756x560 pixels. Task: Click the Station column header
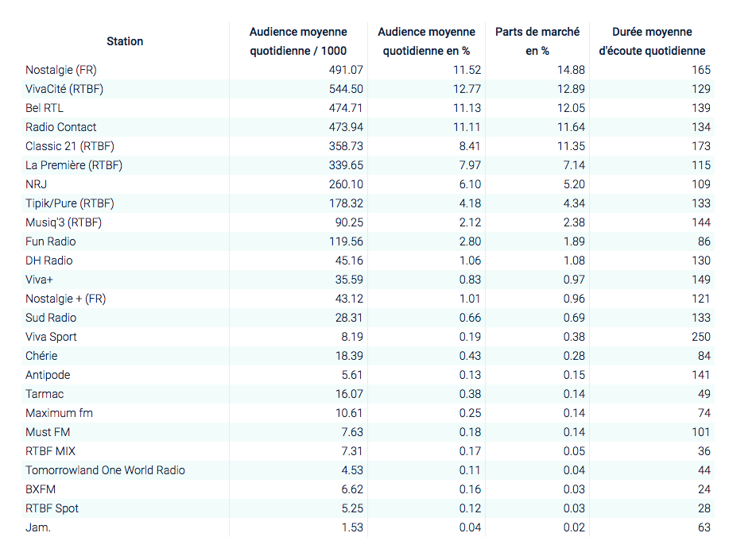(125, 41)
